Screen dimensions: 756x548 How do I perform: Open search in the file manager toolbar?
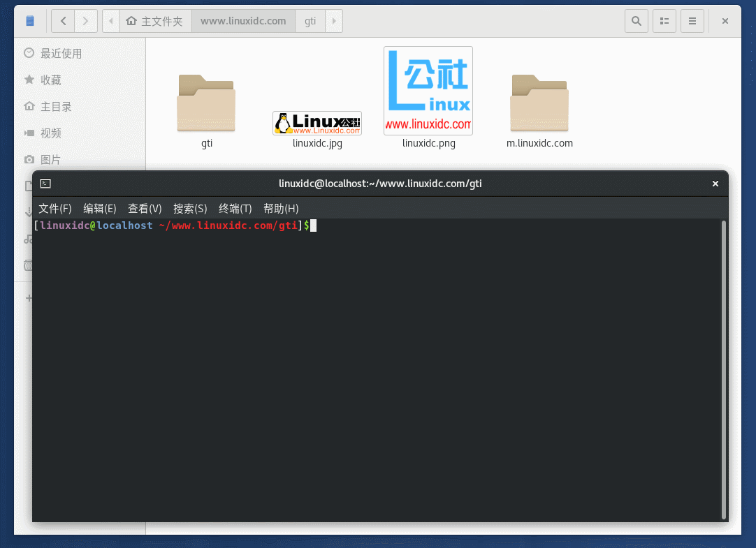pyautogui.click(x=636, y=21)
